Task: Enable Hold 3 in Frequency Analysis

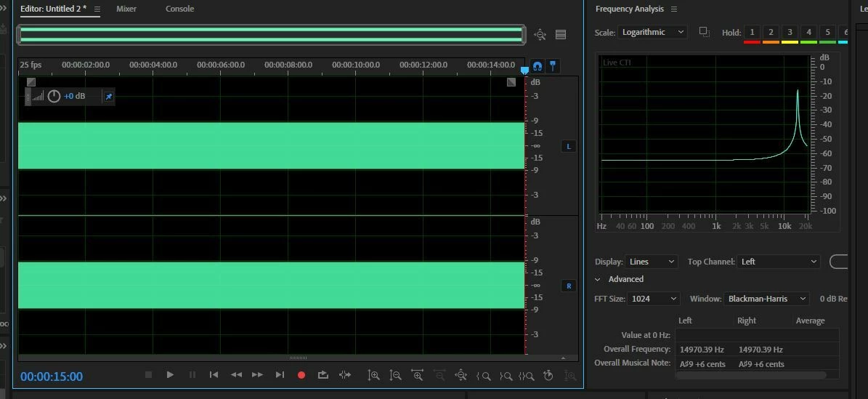Action: (790, 33)
